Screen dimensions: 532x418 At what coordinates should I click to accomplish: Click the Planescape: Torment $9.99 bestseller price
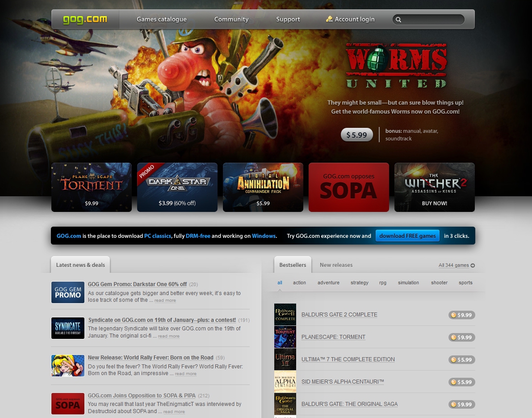tap(462, 338)
